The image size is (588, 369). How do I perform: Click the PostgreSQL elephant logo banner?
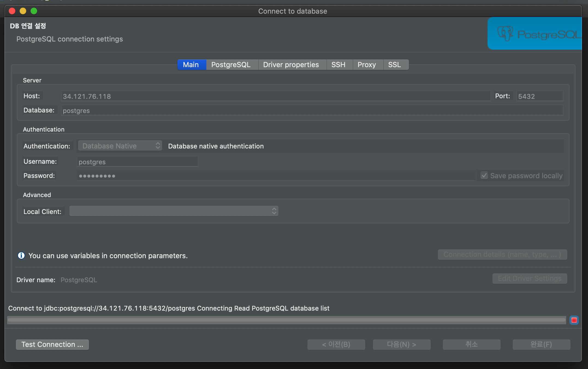534,33
